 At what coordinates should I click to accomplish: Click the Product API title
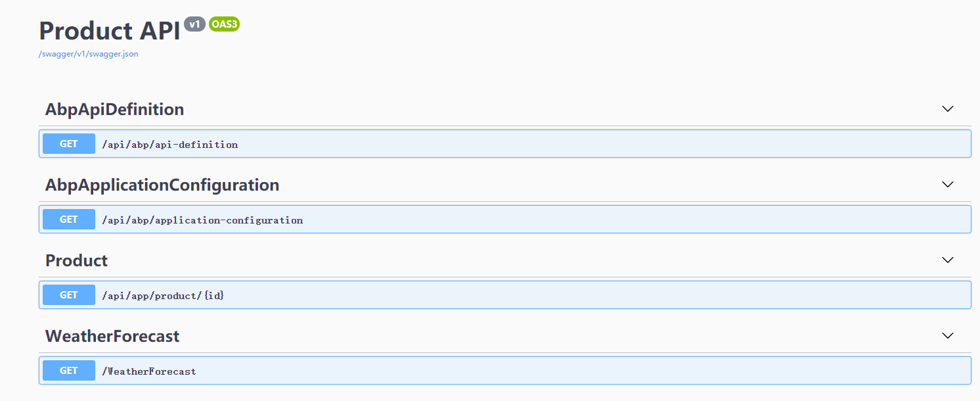pos(110,31)
